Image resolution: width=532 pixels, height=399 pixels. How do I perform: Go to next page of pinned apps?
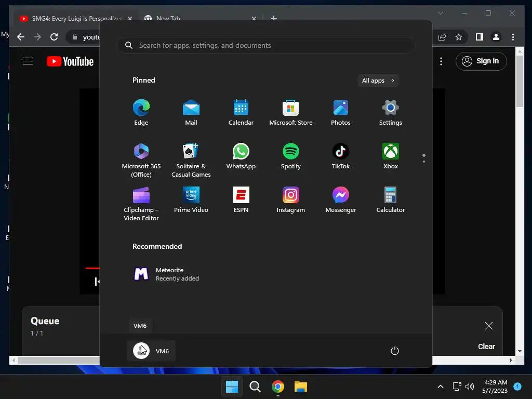[424, 162]
